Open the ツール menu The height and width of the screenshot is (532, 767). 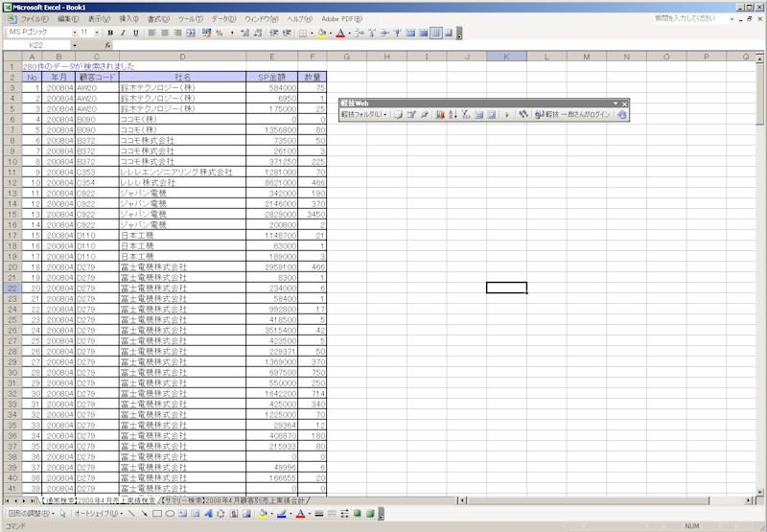(x=190, y=19)
